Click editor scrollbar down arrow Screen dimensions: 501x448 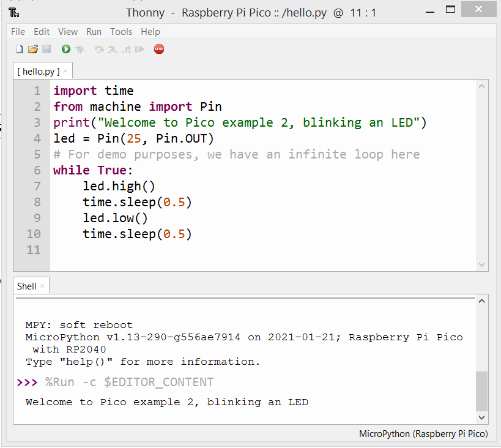tap(482, 264)
